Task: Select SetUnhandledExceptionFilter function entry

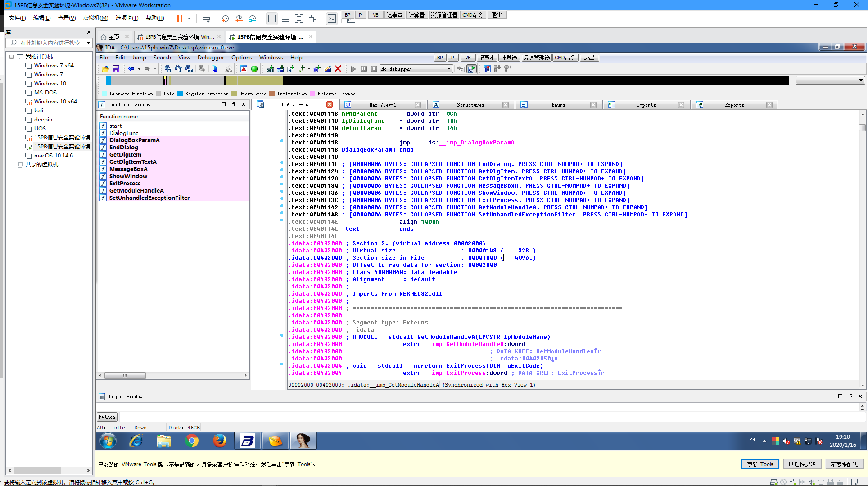Action: click(x=149, y=198)
